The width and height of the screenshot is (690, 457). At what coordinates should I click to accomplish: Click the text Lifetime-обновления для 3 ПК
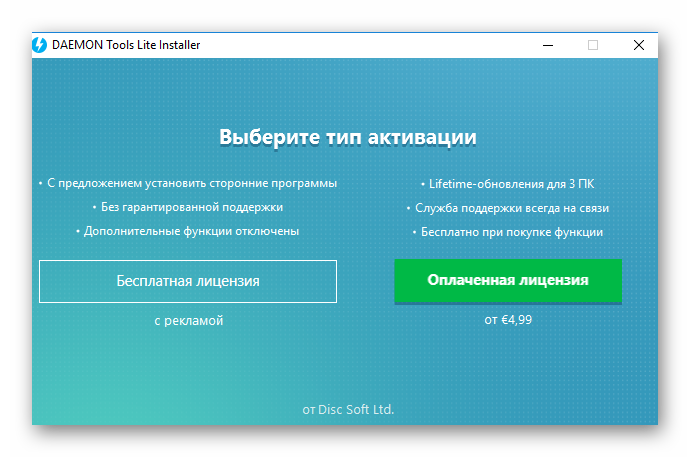(511, 184)
